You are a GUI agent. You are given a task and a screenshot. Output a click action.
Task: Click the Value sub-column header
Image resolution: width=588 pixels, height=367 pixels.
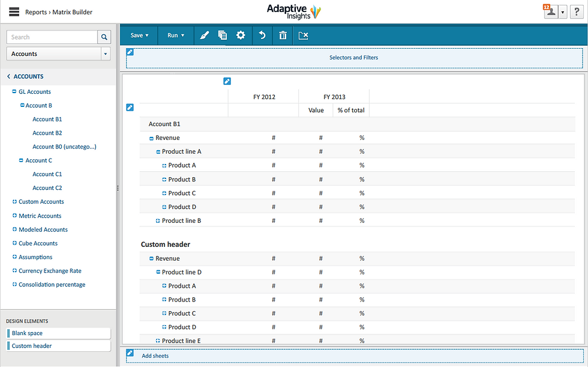tap(316, 110)
